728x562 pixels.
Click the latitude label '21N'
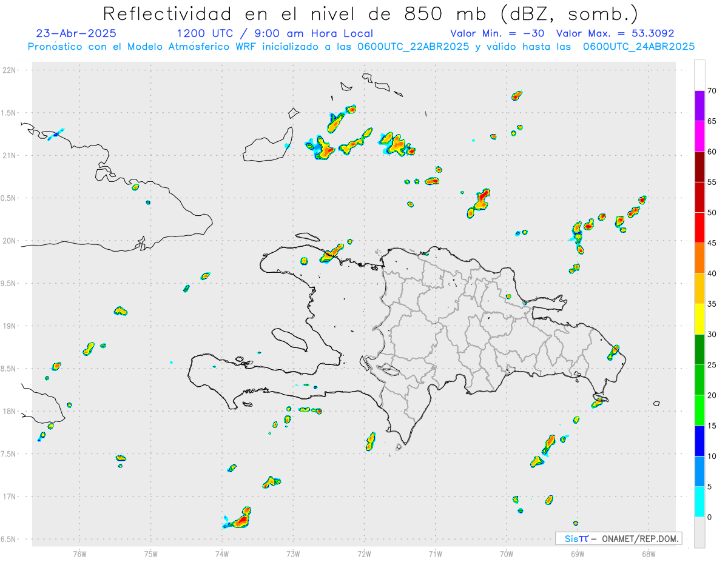pos(10,155)
